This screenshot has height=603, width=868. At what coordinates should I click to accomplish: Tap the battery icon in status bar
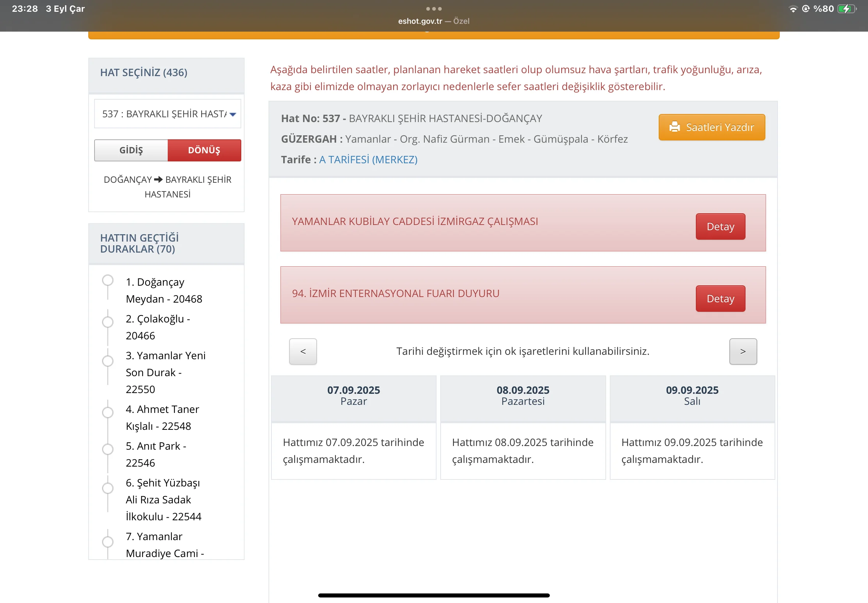click(x=846, y=9)
